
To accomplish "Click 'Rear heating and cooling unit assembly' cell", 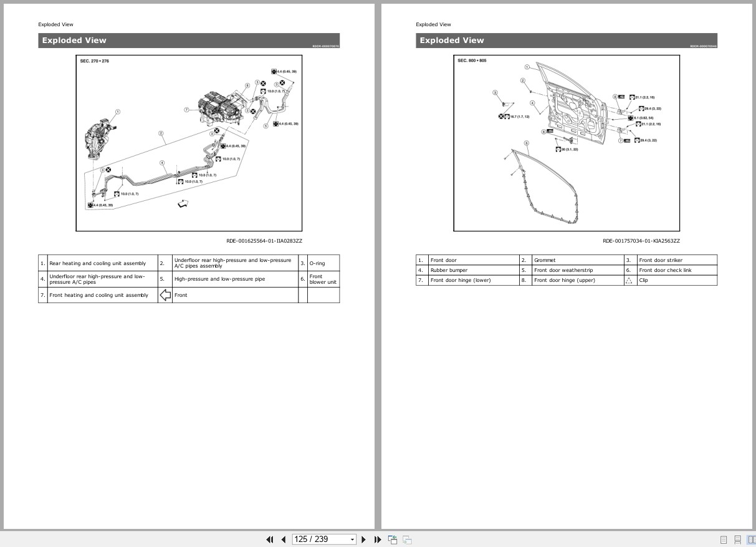I will coord(103,263).
